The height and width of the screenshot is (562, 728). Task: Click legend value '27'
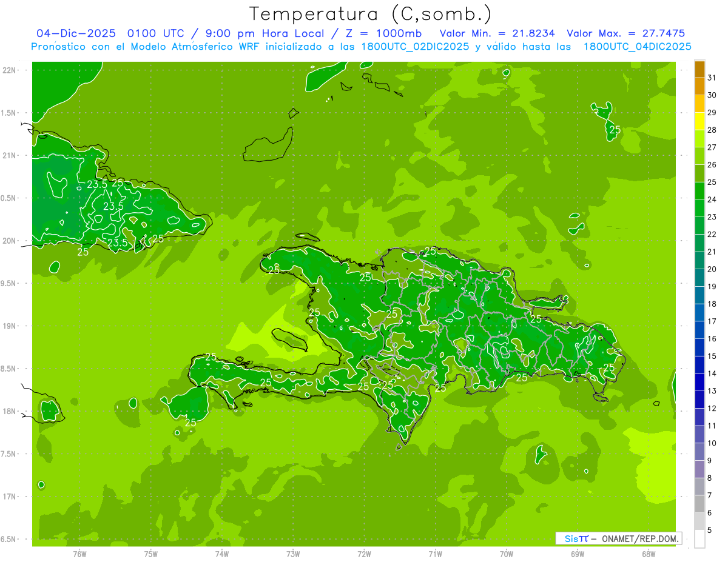click(712, 147)
